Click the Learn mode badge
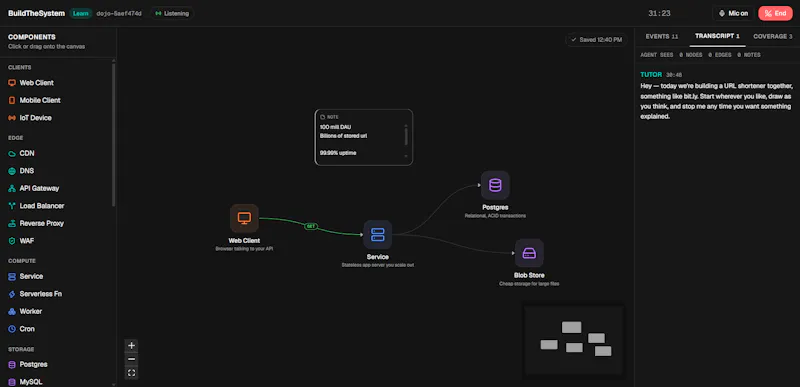This screenshot has height=387, width=800. click(x=81, y=13)
